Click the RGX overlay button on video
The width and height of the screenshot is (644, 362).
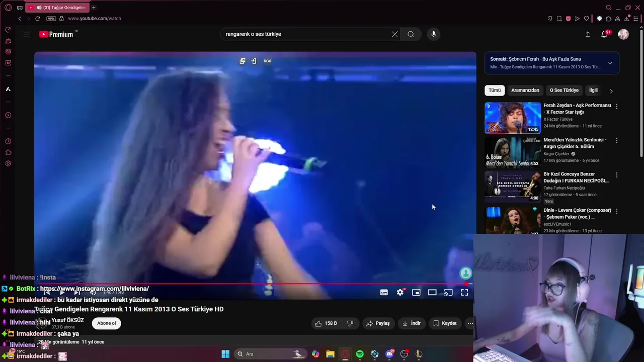pos(267,61)
